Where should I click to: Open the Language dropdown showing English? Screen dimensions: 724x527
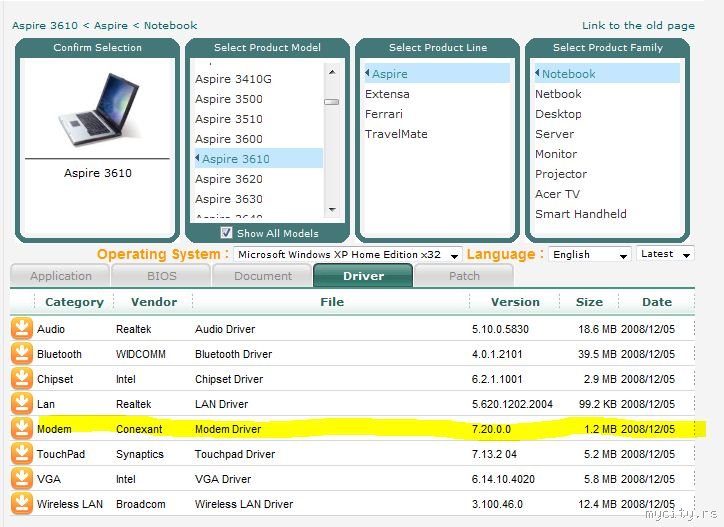click(x=590, y=254)
